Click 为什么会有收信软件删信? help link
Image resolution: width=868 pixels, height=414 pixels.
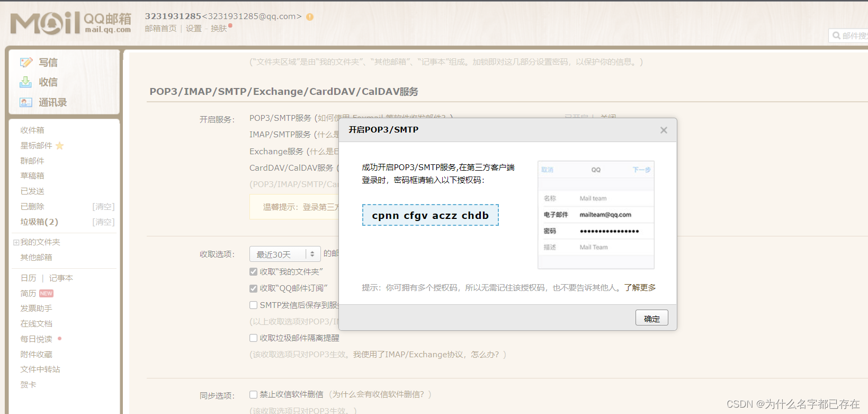pyautogui.click(x=378, y=394)
